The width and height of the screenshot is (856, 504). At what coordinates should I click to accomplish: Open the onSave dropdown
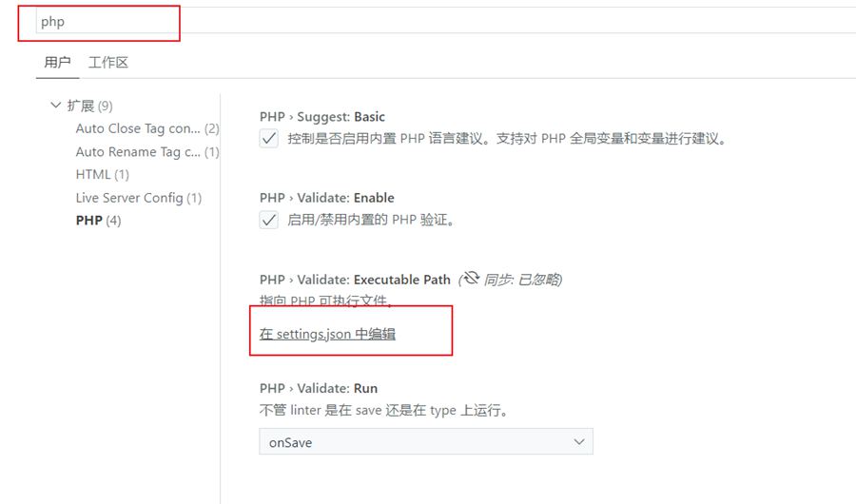point(426,442)
